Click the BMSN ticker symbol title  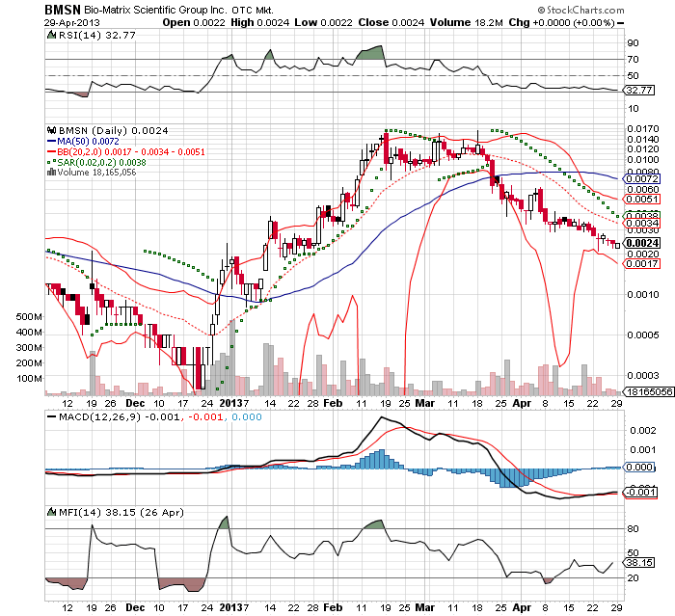[x=63, y=10]
